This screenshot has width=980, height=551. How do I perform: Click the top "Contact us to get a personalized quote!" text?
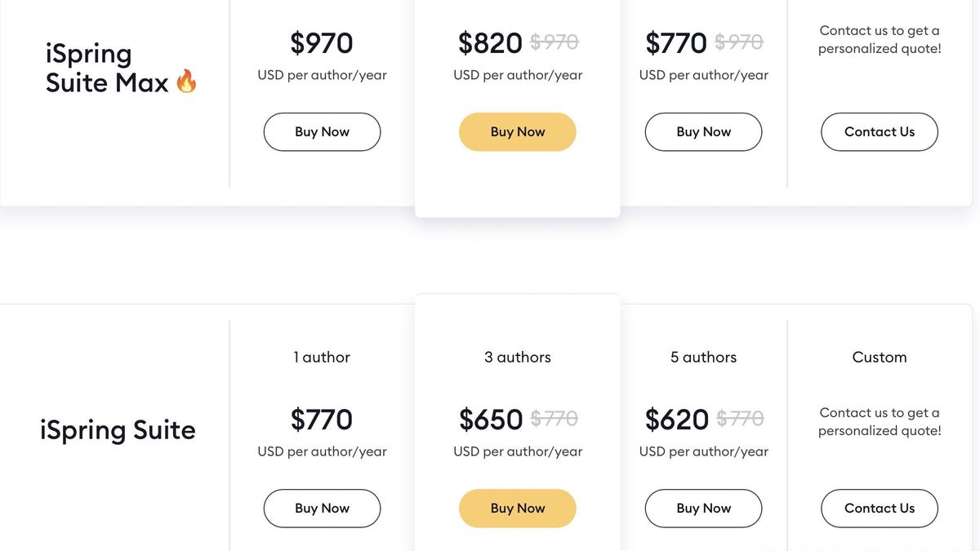coord(879,39)
